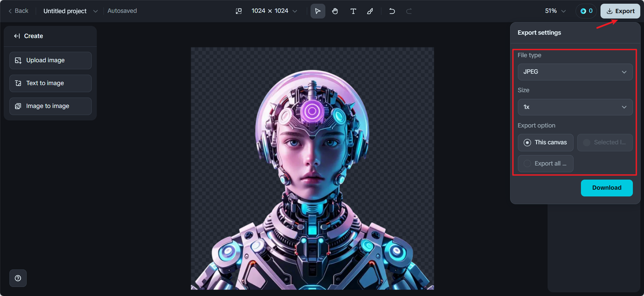The width and height of the screenshot is (644, 296).
Task: Click Upload image
Action: coord(50,60)
